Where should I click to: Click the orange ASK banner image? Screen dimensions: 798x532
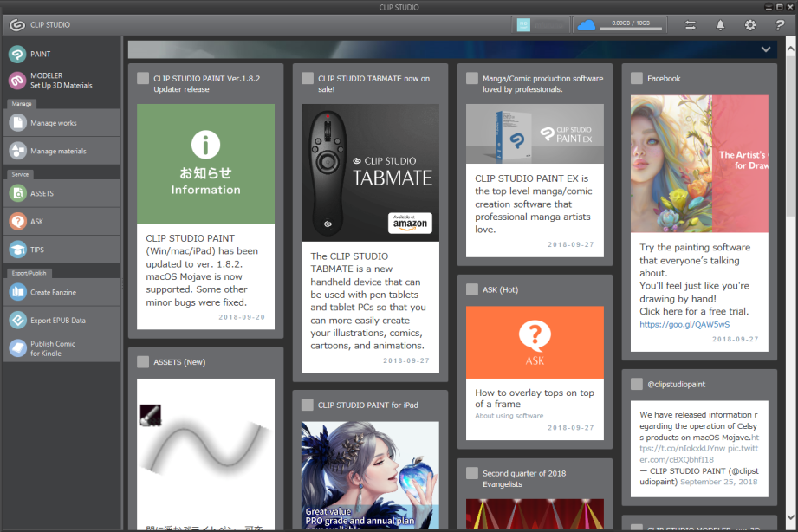tap(535, 342)
